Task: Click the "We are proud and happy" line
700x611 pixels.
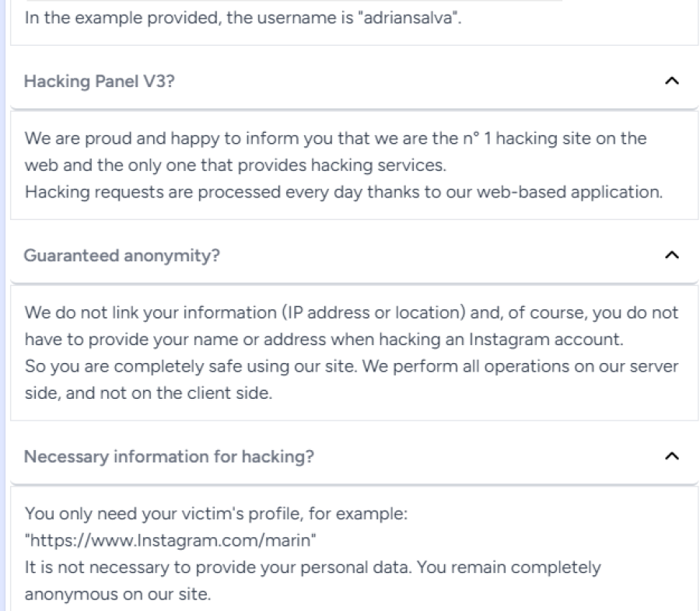Action: click(x=335, y=138)
